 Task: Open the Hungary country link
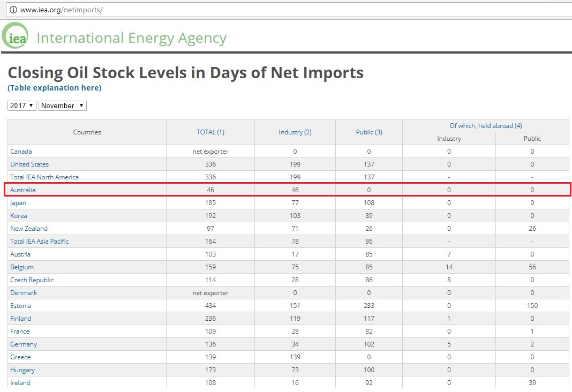coord(22,370)
